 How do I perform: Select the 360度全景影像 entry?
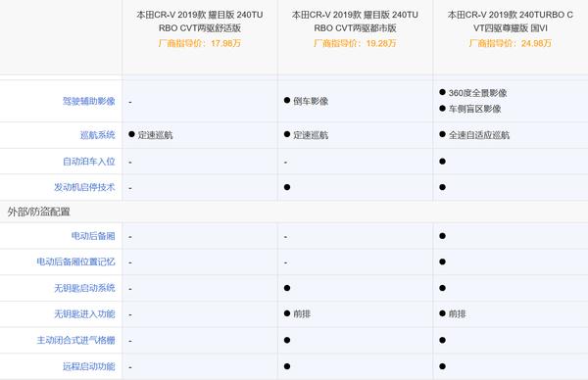(x=473, y=93)
